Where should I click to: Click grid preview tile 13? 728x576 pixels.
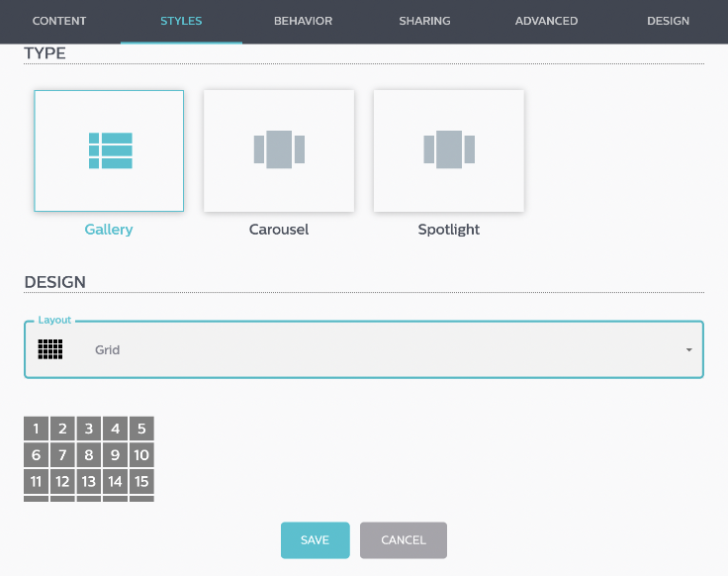click(89, 481)
